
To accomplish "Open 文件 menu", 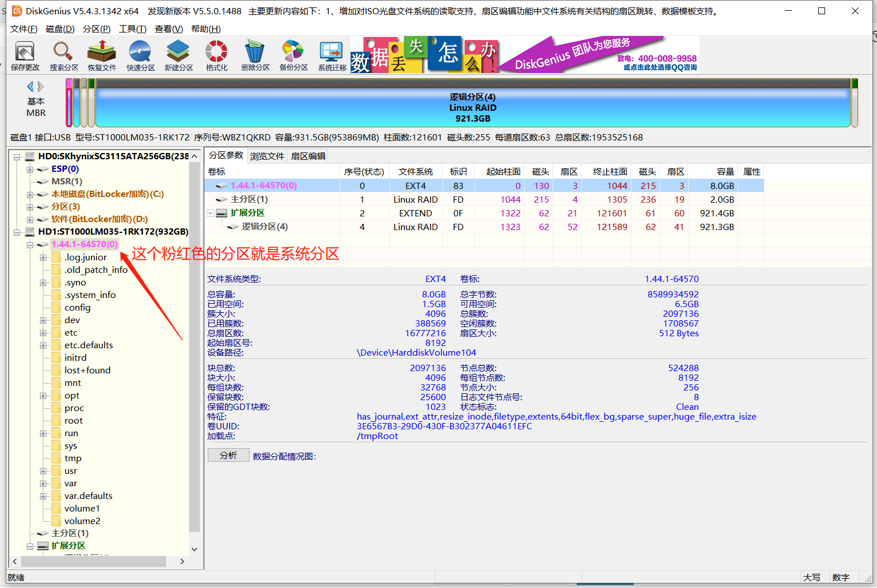I will [x=24, y=29].
